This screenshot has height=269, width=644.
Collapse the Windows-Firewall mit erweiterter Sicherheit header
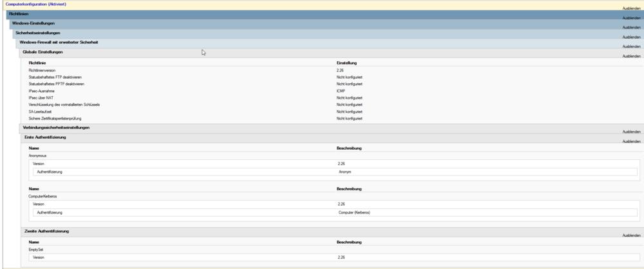(59, 42)
